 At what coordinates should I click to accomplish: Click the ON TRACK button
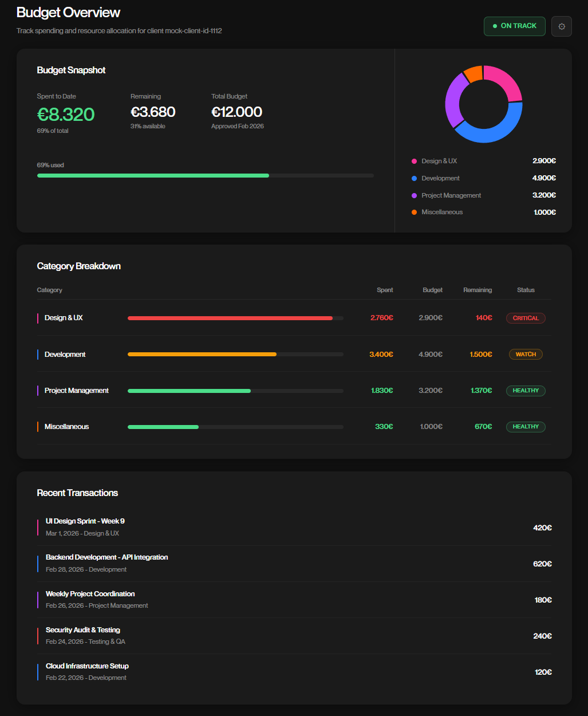[x=514, y=26]
